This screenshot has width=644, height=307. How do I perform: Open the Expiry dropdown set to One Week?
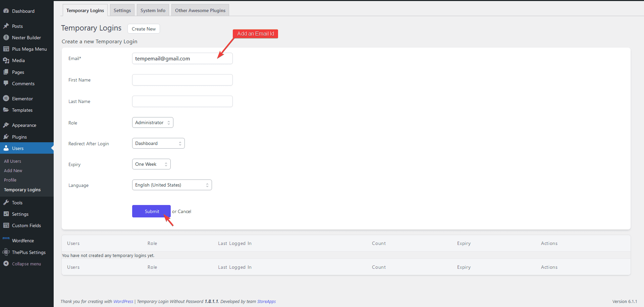click(x=151, y=164)
